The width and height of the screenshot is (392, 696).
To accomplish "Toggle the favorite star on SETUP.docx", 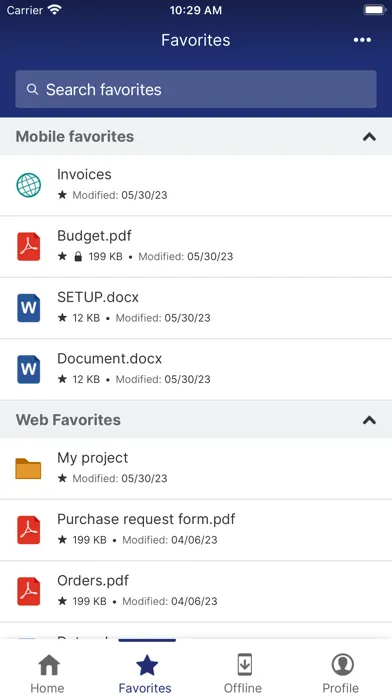I will click(x=63, y=318).
